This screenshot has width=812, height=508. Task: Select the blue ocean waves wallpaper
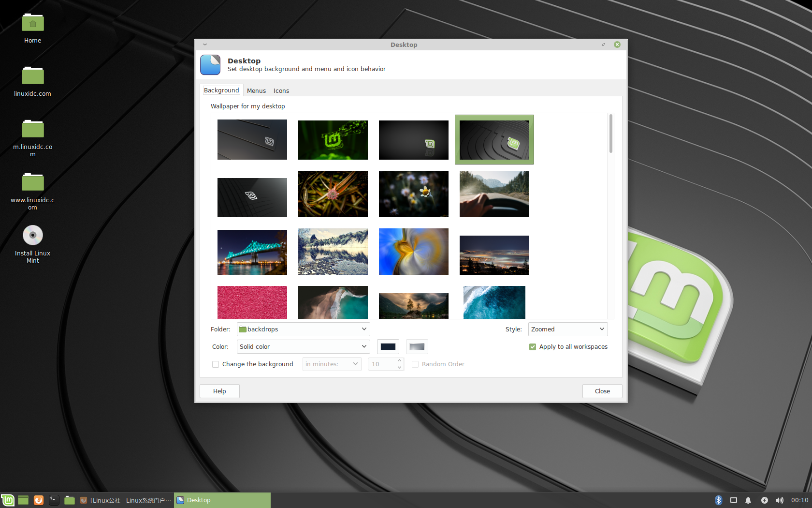point(494,302)
